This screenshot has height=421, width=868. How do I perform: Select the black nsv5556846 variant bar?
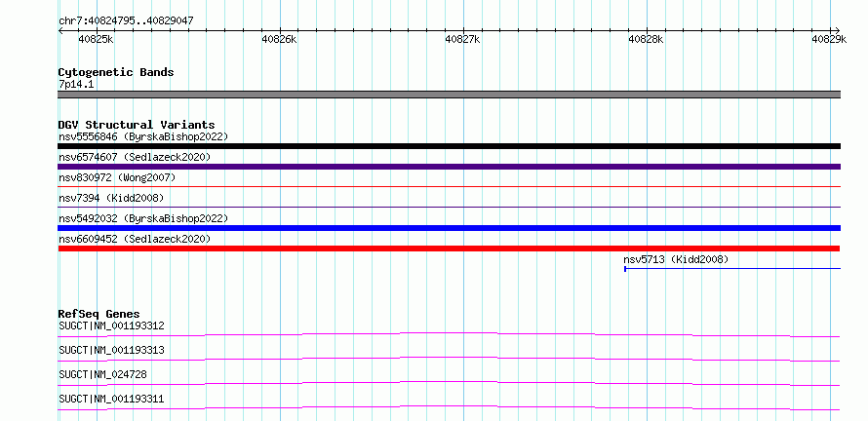(x=449, y=146)
